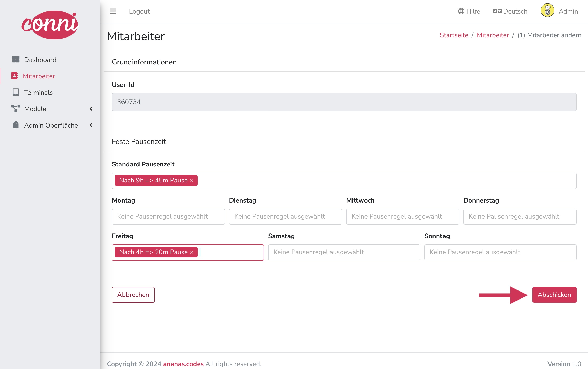Click the Mitarbeiter contact icon
Screen dimensions: 588x369
point(15,76)
